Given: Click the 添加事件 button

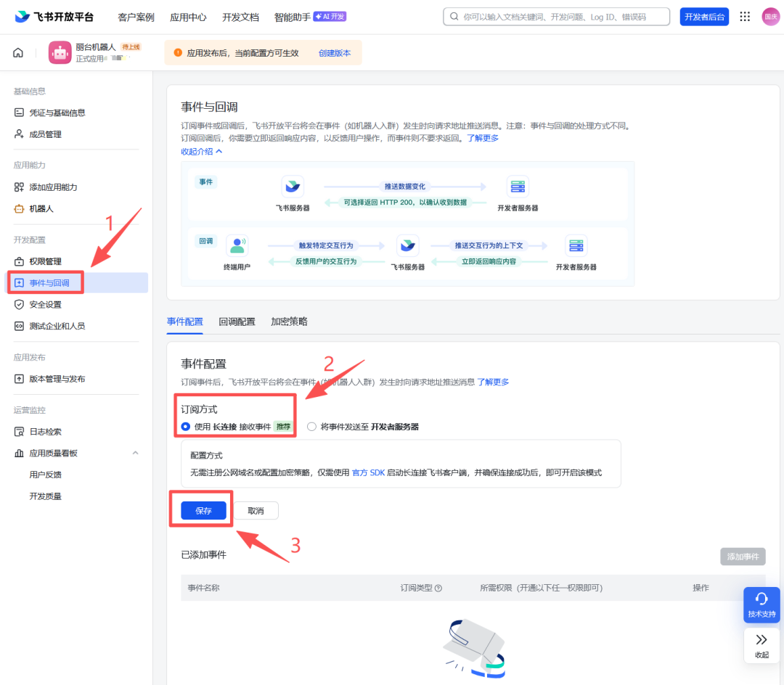Looking at the screenshot, I should tap(743, 557).
